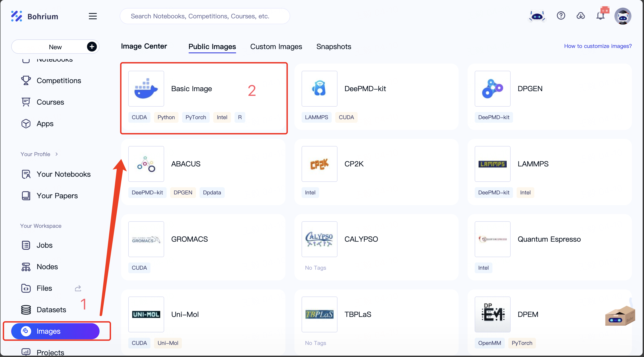Click Your Notebooks sidebar icon
The image size is (644, 357).
[26, 174]
